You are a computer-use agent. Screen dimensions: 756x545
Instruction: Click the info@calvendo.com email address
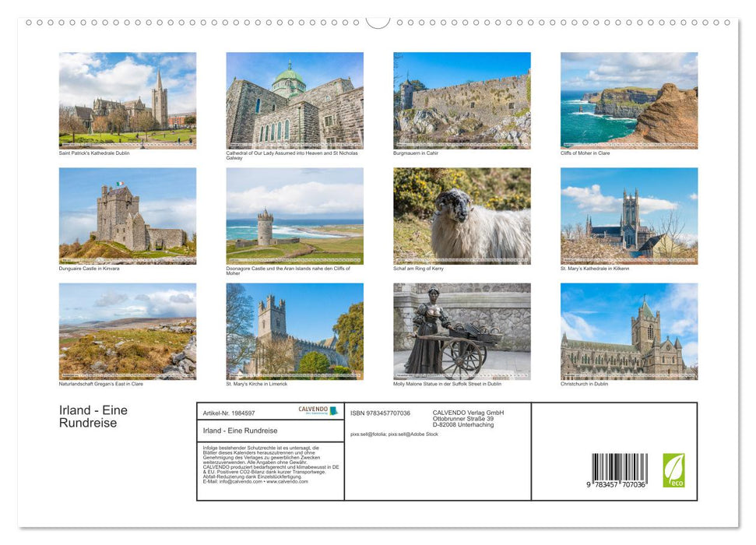click(238, 480)
